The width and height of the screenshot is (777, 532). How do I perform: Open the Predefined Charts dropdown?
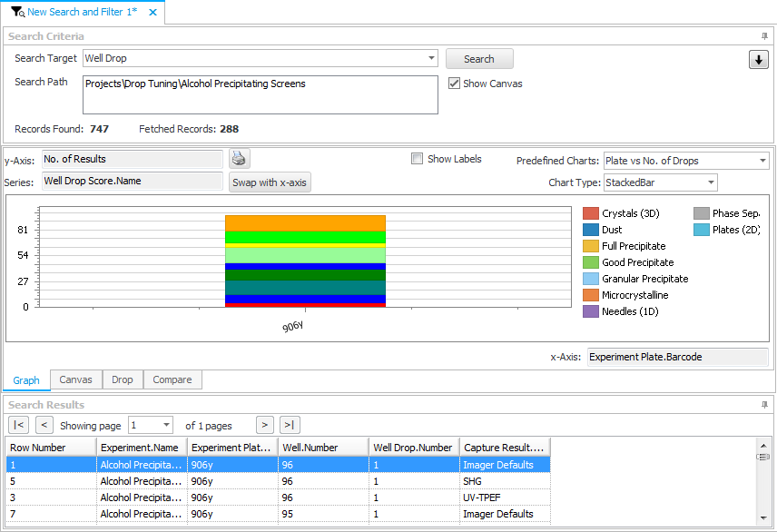(x=762, y=161)
